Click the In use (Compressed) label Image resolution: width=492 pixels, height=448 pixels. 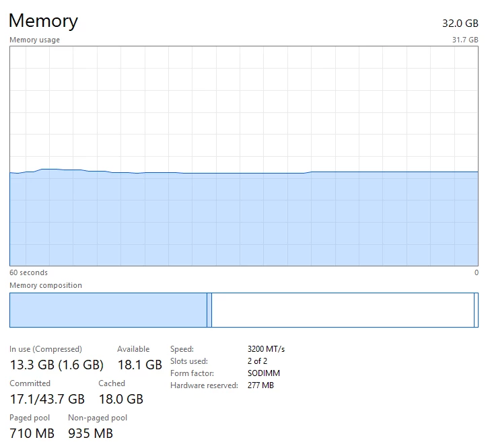[x=46, y=349]
